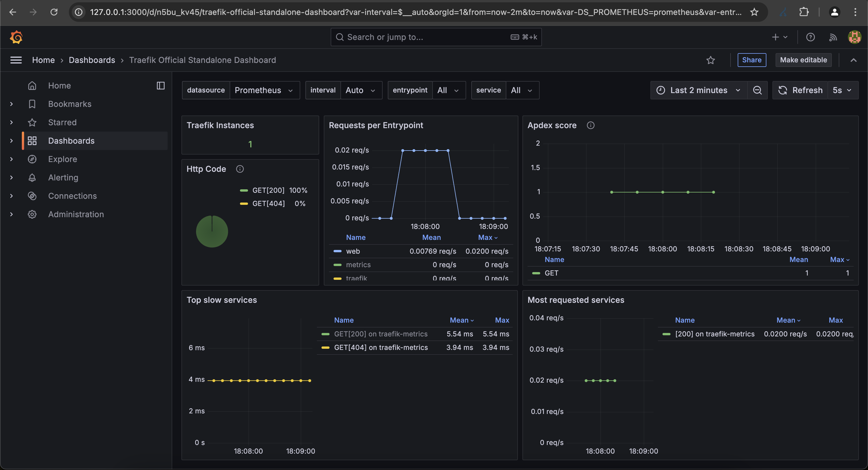Open the interval Auto dropdown

coord(361,90)
